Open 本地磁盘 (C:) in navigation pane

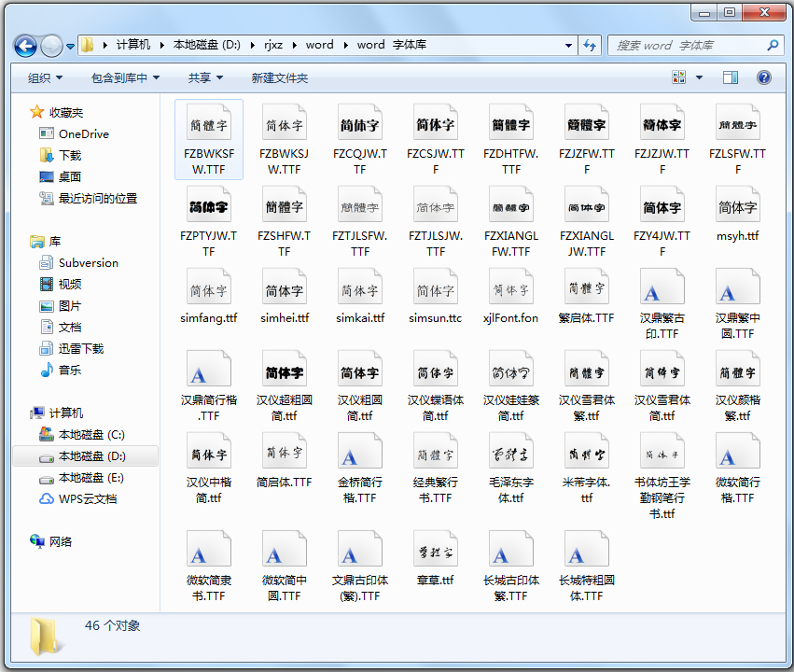[x=91, y=435]
